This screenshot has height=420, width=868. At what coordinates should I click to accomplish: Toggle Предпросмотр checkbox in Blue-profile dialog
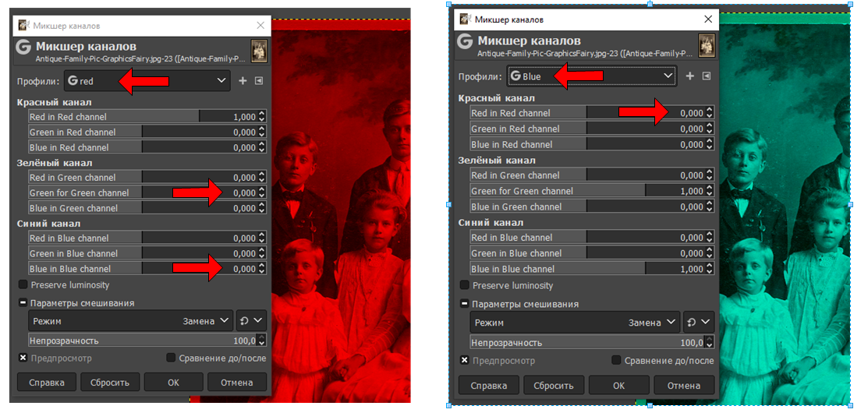[465, 361]
